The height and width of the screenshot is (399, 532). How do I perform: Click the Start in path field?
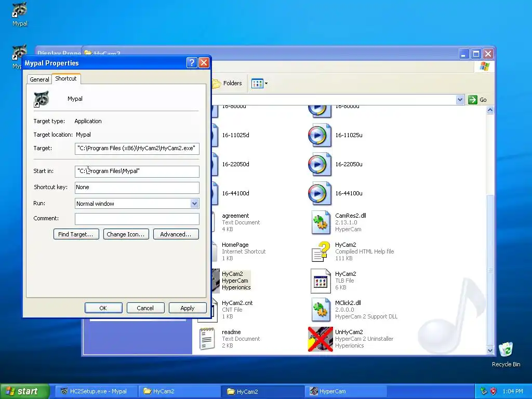coord(137,171)
